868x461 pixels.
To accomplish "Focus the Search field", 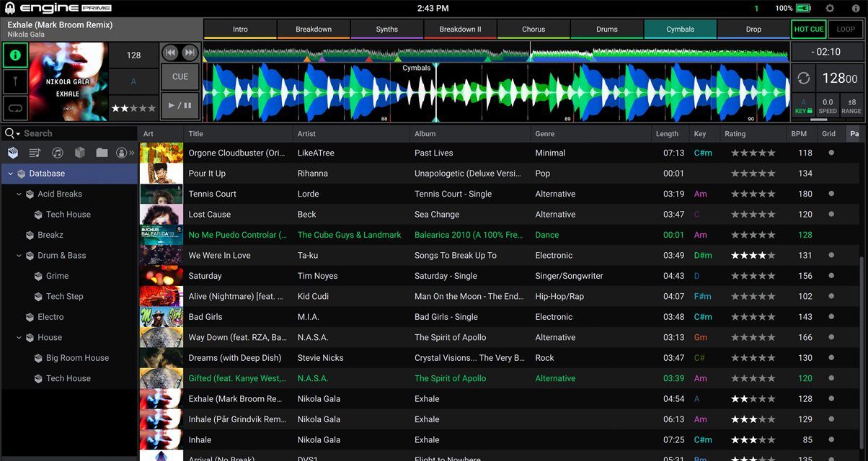I will [78, 133].
